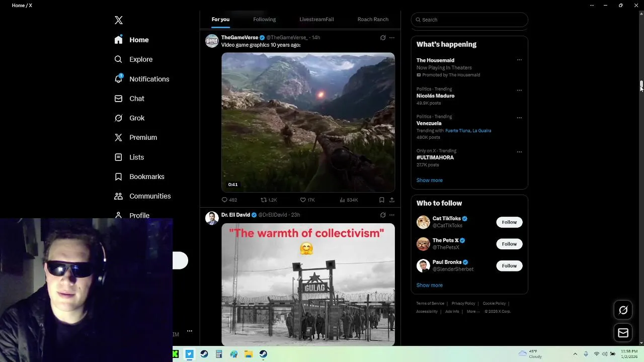This screenshot has height=362, width=644.
Task: Open Profile from the sidebar
Action: [132, 215]
